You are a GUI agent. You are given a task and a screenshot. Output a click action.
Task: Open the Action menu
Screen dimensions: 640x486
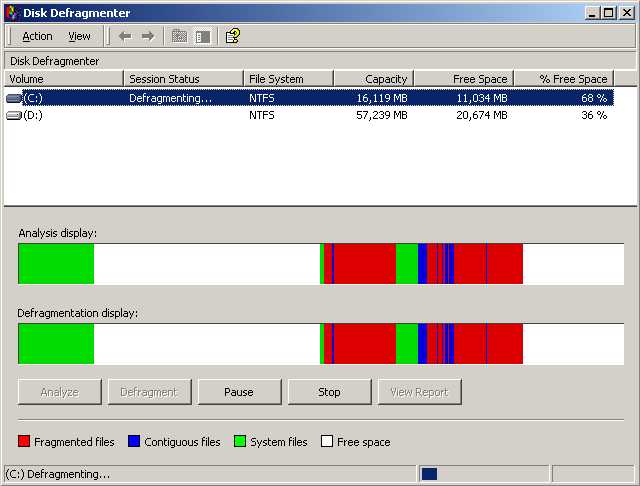[37, 36]
